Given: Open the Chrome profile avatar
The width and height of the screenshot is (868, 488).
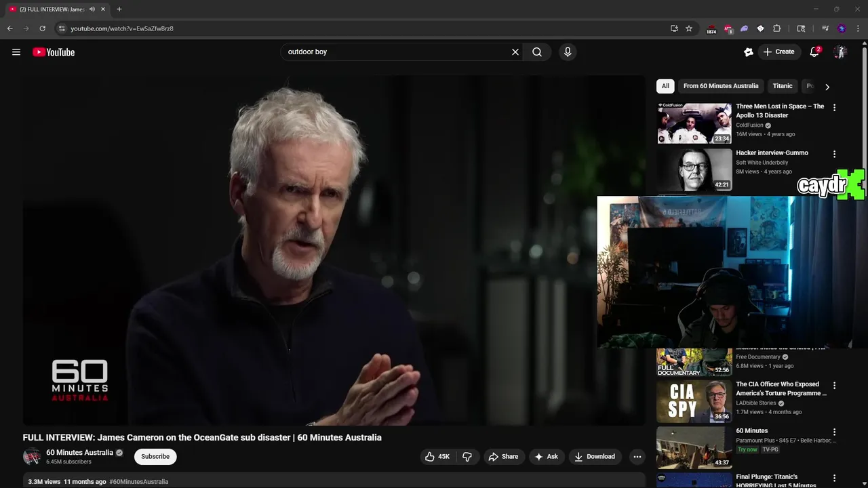Looking at the screenshot, I should tap(842, 28).
